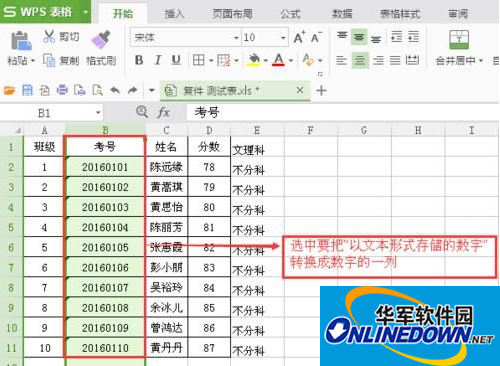Image resolution: width=500 pixels, height=366 pixels.
Task: Open the 数据 tab
Action: tap(342, 14)
